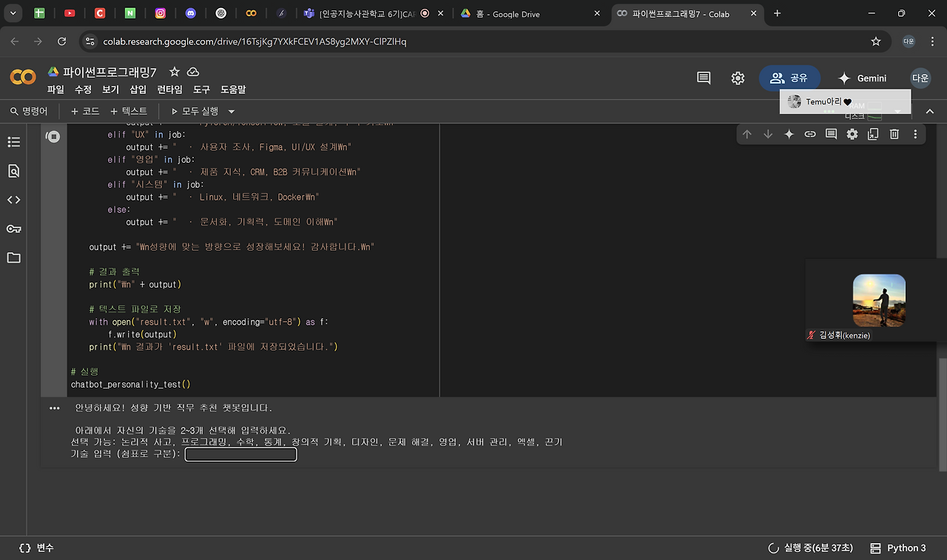Add a new code cell with 코드
Image resolution: width=947 pixels, height=560 pixels.
(84, 111)
